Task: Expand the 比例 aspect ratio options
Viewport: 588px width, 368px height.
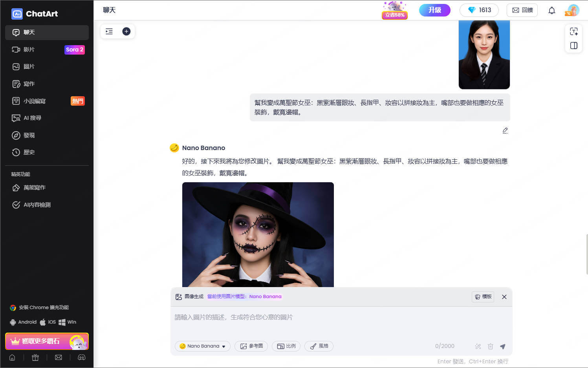Action: click(286, 346)
